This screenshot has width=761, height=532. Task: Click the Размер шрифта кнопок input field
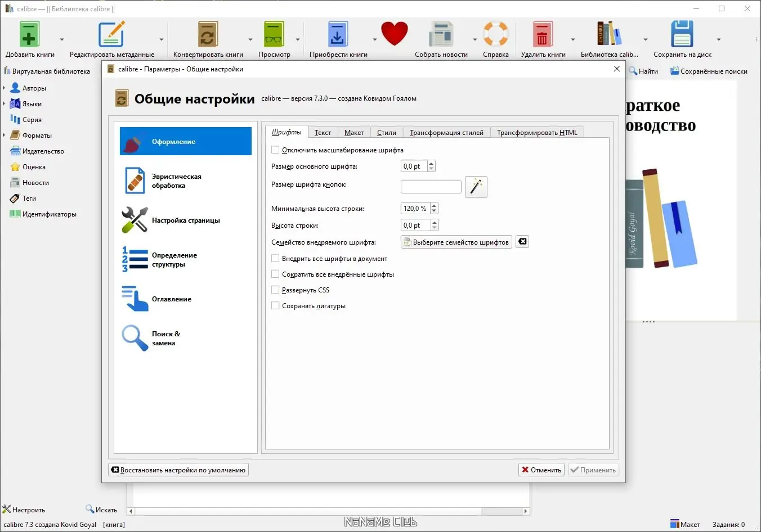[431, 187]
